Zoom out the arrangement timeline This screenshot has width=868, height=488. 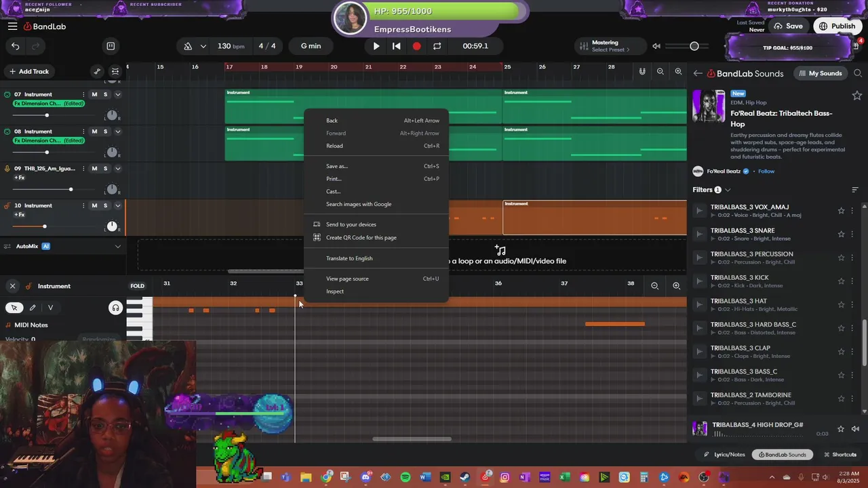click(660, 71)
